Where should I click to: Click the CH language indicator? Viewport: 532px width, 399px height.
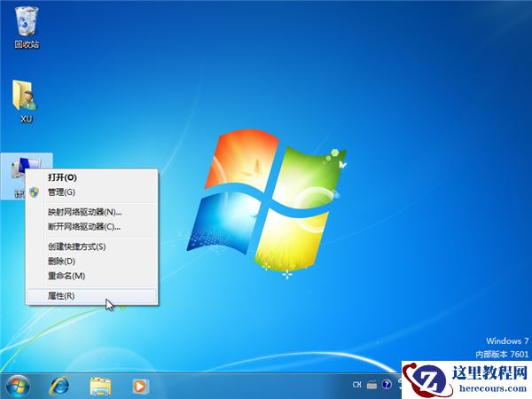coord(357,385)
